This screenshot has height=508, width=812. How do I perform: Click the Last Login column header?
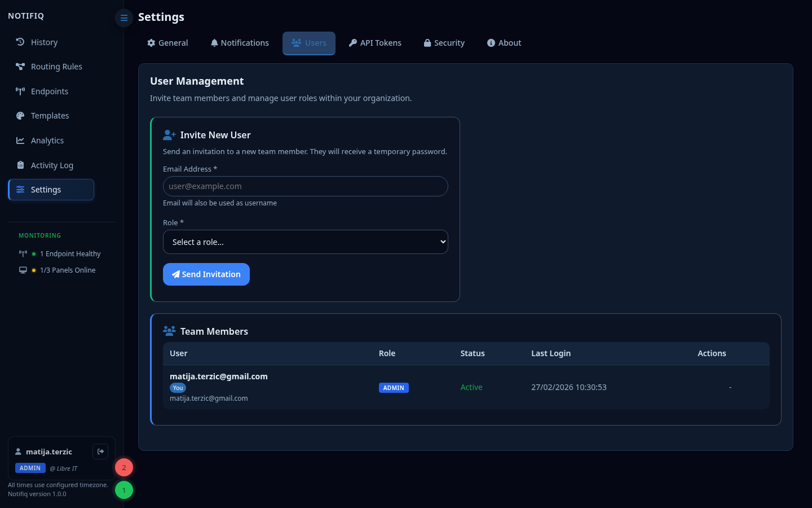(551, 353)
